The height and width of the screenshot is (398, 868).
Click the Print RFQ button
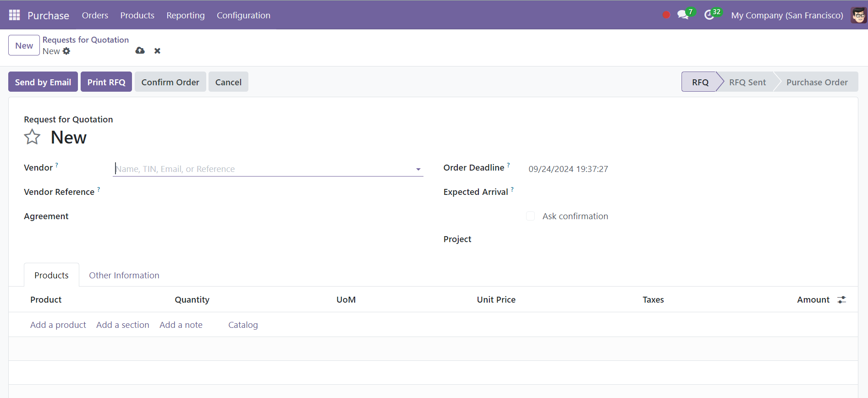[x=106, y=82]
